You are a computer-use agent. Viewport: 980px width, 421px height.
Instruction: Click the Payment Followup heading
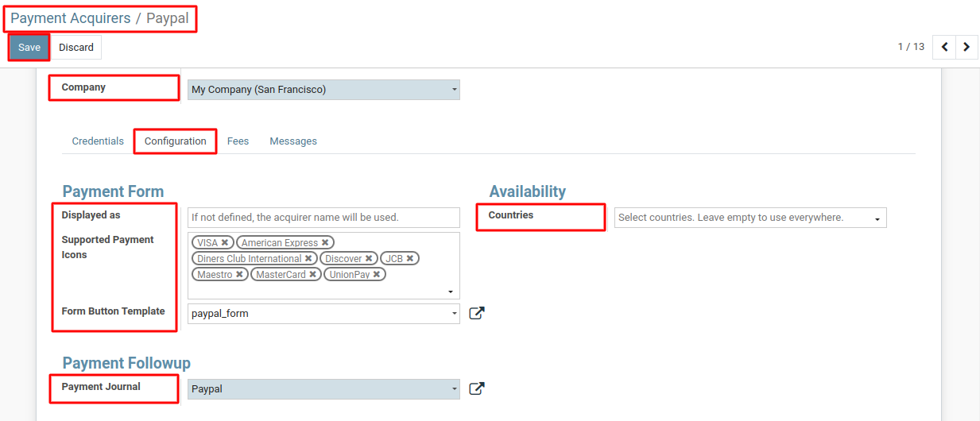[x=126, y=363]
